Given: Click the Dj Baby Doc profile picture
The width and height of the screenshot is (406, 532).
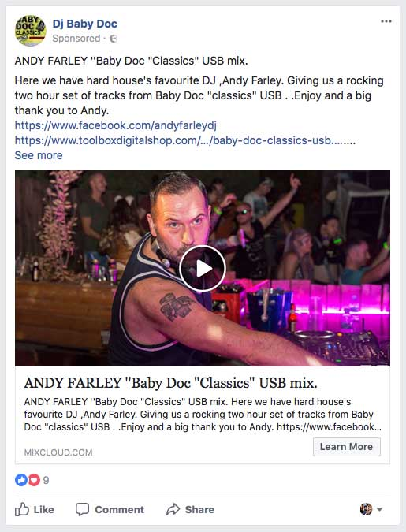Looking at the screenshot, I should (x=31, y=31).
